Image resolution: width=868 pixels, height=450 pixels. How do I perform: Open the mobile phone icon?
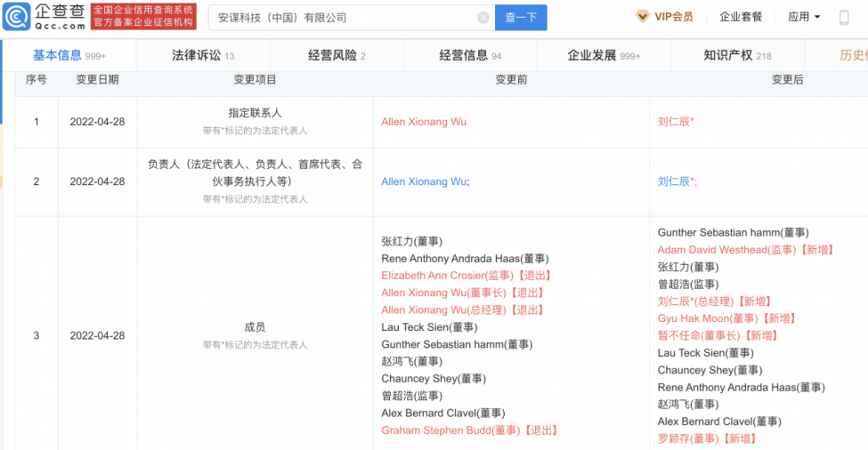point(844,17)
